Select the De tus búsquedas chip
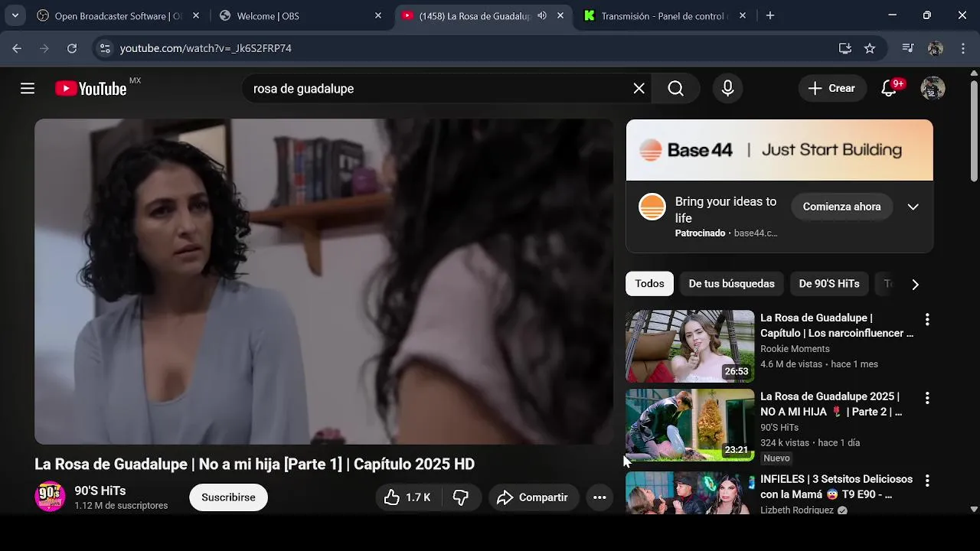 point(731,284)
